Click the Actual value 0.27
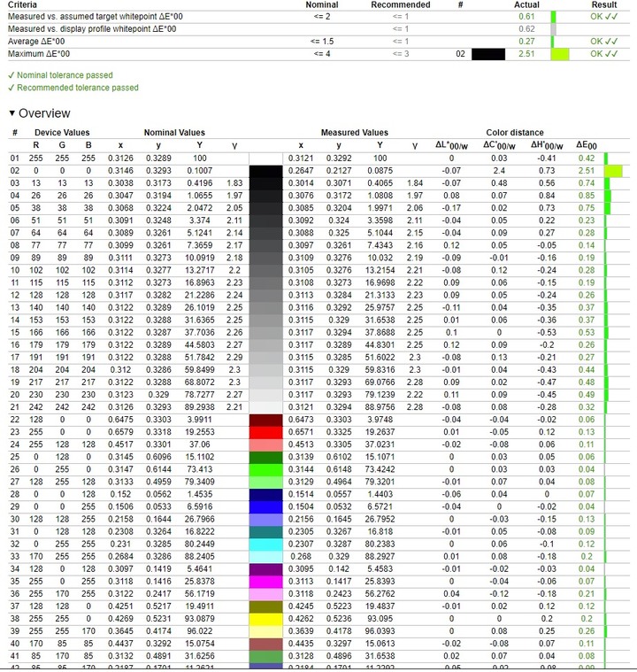 [x=526, y=42]
